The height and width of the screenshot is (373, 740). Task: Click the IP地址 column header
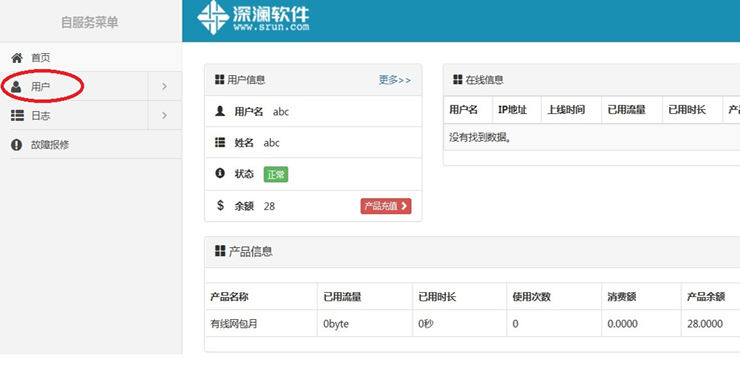[513, 110]
